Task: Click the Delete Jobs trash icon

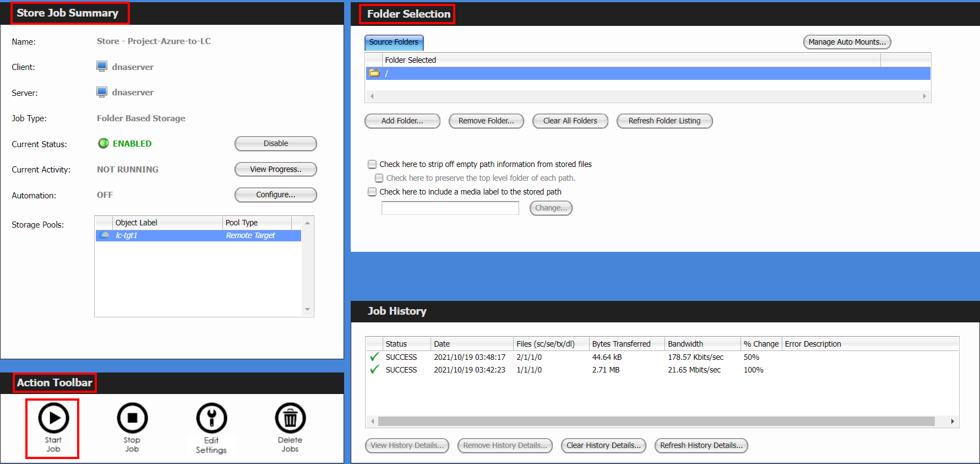Action: pos(290,418)
